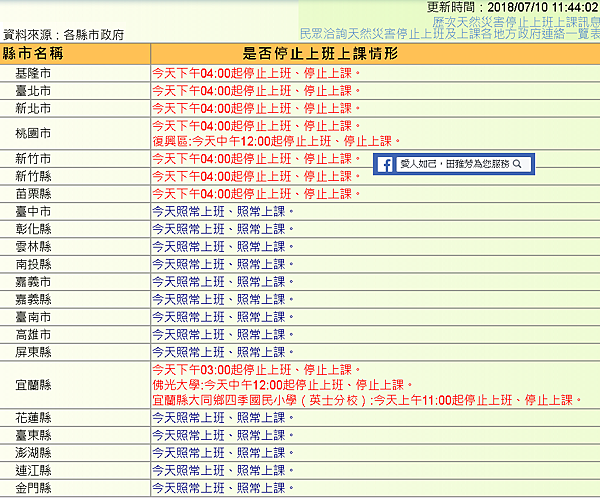Click 苗栗縣 status 今天下午04:00起停止上班

[256, 194]
